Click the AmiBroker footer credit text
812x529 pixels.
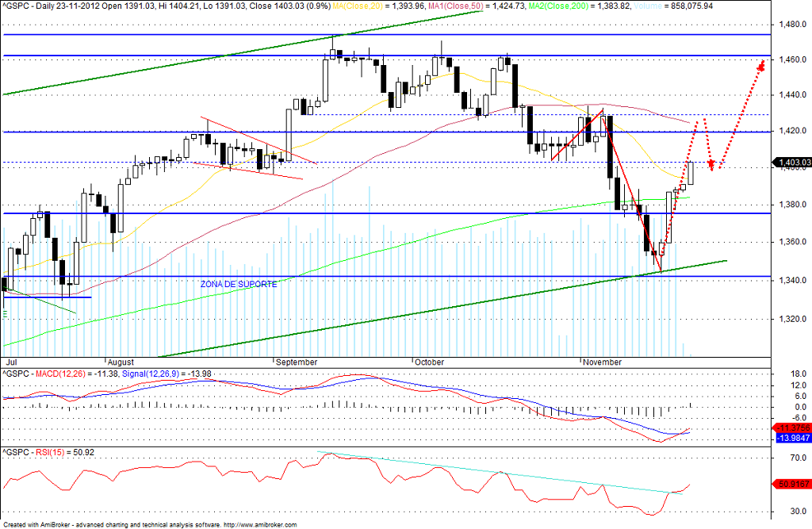[150, 525]
